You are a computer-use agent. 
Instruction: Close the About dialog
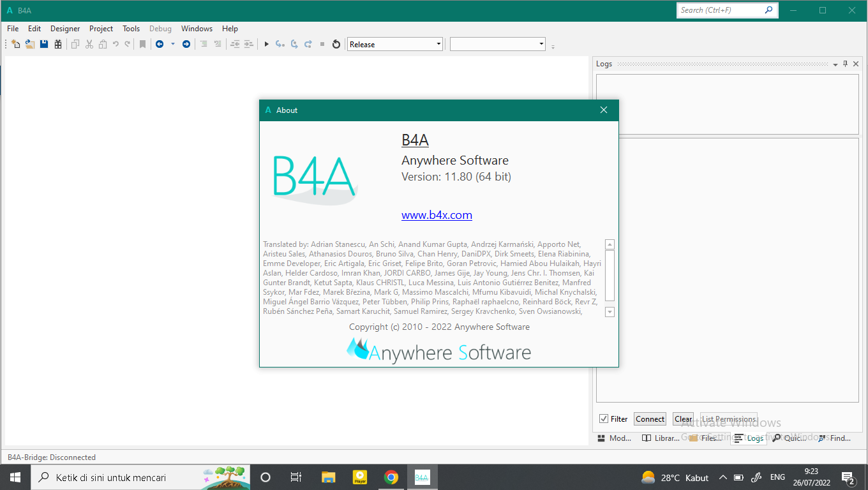pos(604,110)
